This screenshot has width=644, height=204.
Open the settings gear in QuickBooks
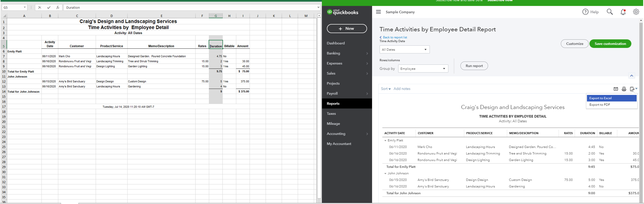(x=636, y=12)
